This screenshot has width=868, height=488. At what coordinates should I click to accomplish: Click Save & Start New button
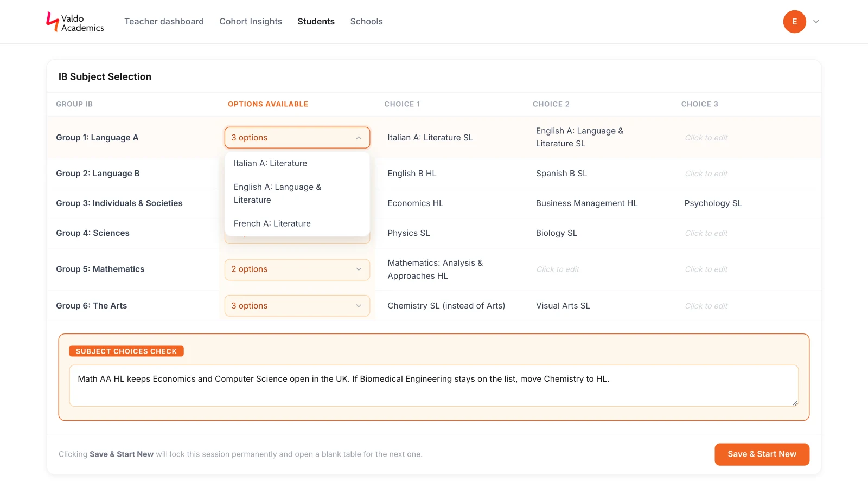[762, 454]
